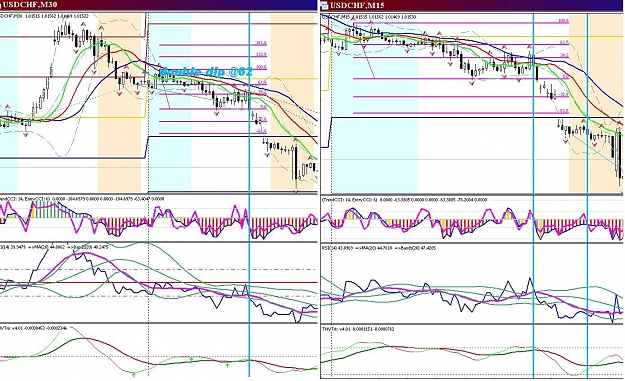Click the 161.8 Fibonacci level label in M30 chart
This screenshot has height=381, width=625.
[261, 43]
